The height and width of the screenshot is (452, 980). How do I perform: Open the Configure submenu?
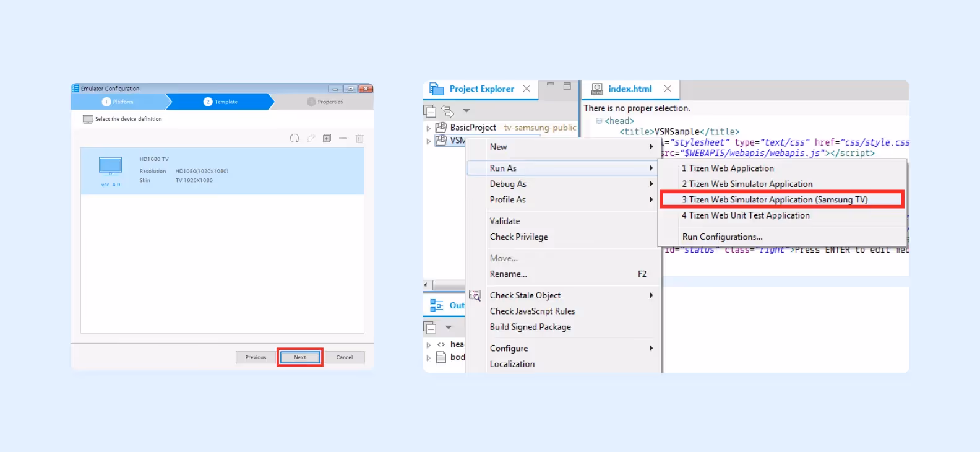click(x=562, y=348)
